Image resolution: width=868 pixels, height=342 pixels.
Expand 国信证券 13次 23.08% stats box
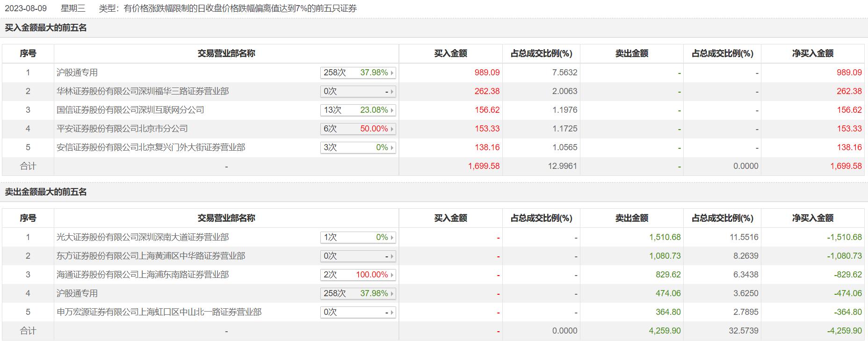coord(358,110)
